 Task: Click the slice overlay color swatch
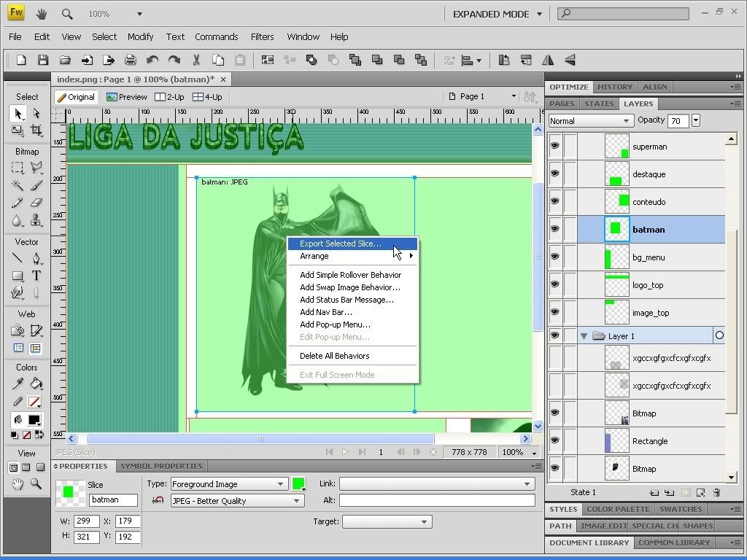point(298,484)
